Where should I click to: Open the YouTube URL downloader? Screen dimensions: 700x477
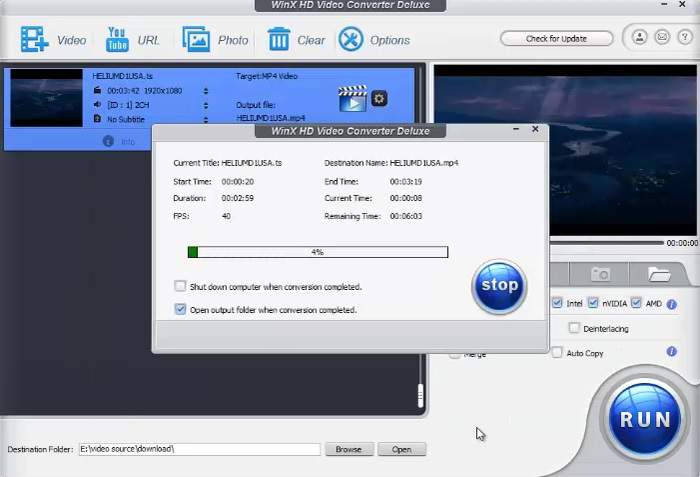click(117, 39)
